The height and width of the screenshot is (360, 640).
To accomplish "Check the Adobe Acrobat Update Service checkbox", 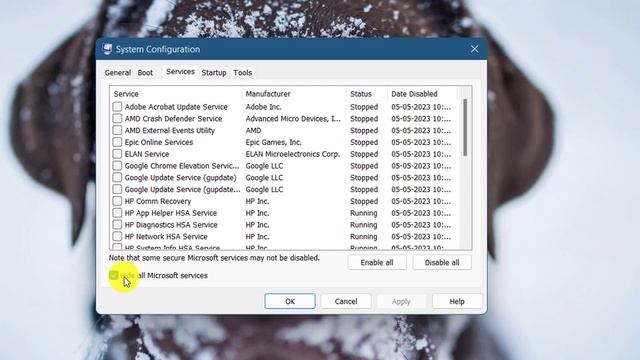I will (117, 107).
